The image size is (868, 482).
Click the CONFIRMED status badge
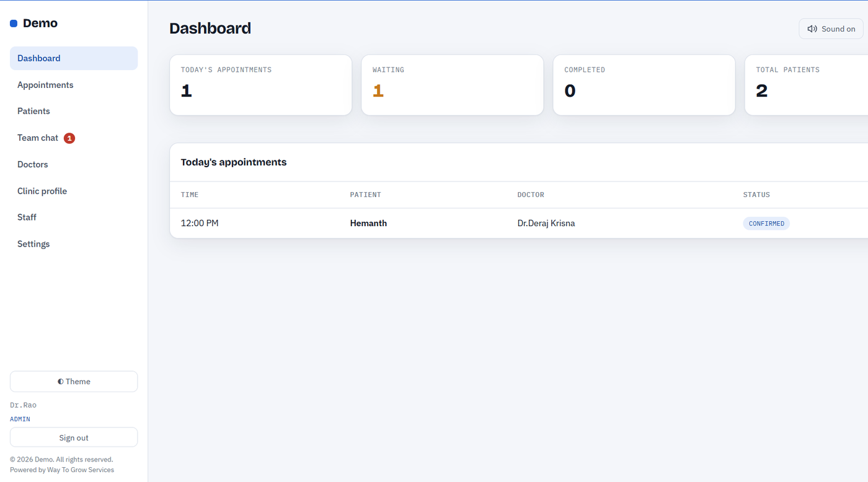(x=766, y=224)
